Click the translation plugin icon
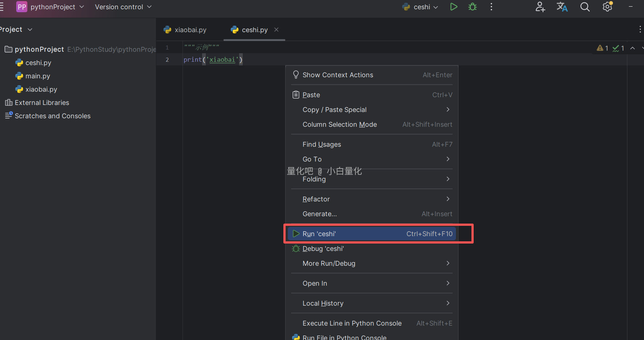Image resolution: width=644 pixels, height=340 pixels. tap(562, 7)
